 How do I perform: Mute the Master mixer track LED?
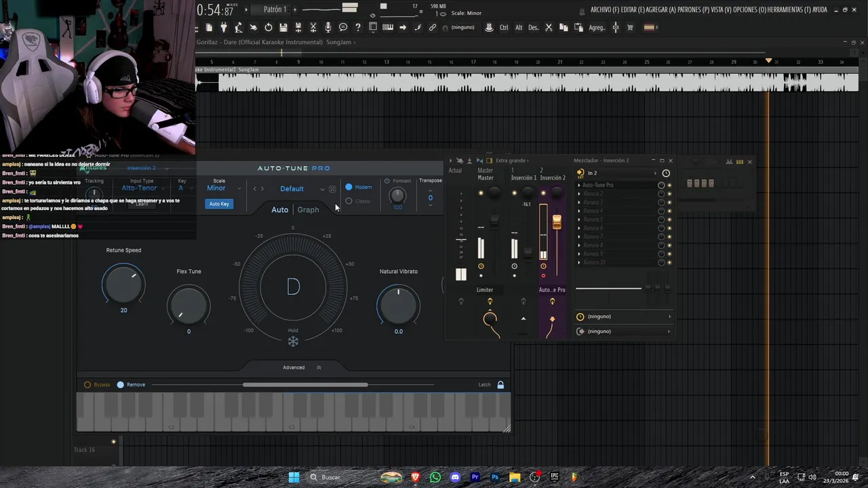(x=481, y=193)
